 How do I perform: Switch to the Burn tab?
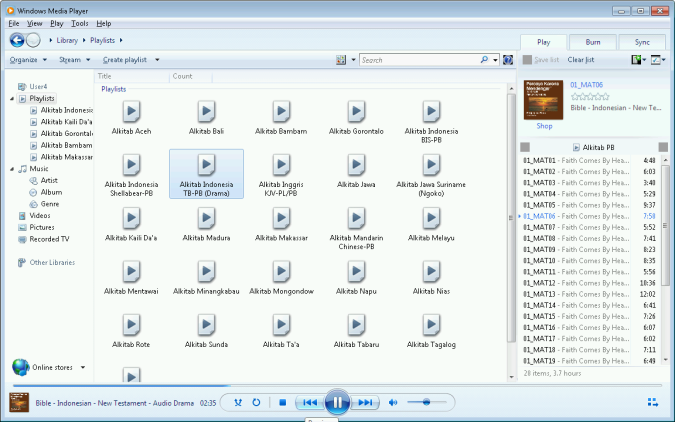coord(593,42)
